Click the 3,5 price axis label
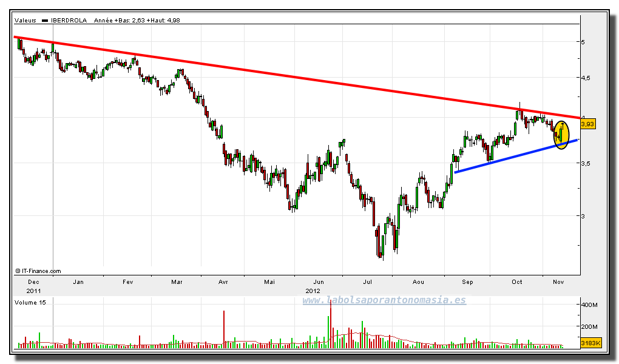619x364 pixels. [x=586, y=163]
